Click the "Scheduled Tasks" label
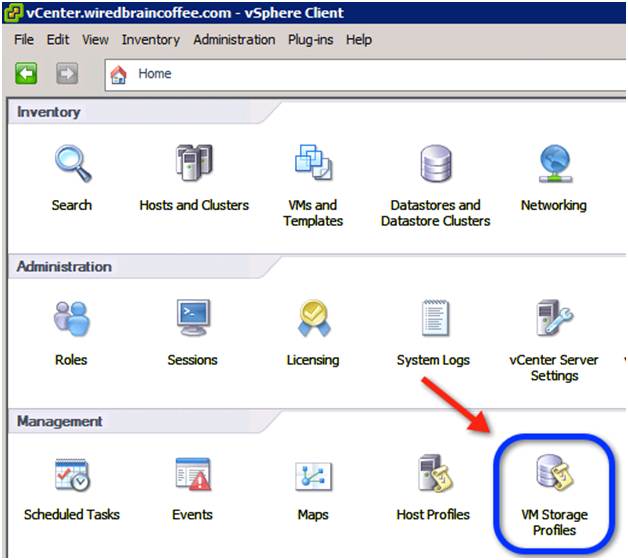 pyautogui.click(x=72, y=514)
